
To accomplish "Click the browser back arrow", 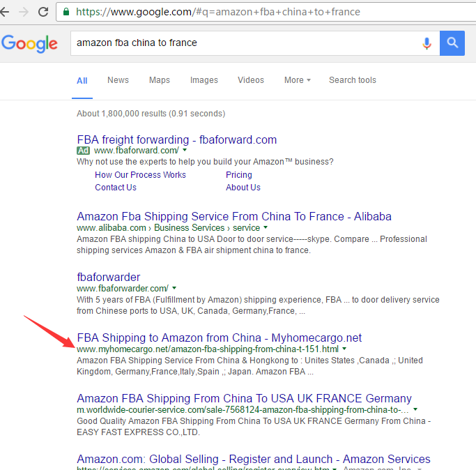I will click(4, 12).
